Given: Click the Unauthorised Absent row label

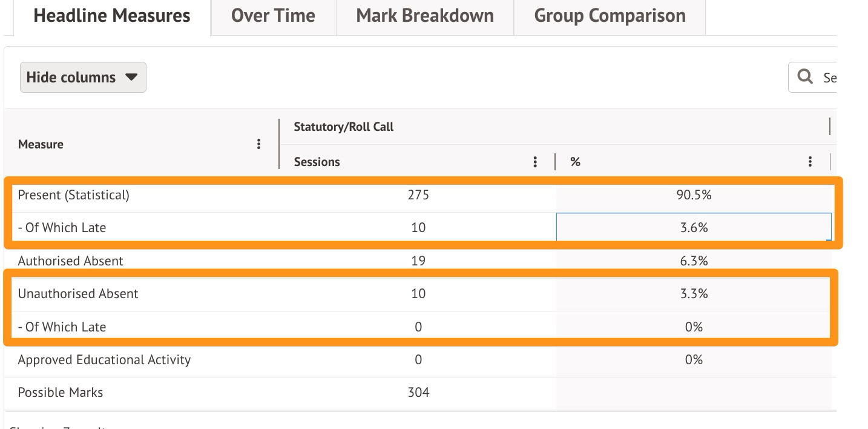Looking at the screenshot, I should pyautogui.click(x=78, y=294).
